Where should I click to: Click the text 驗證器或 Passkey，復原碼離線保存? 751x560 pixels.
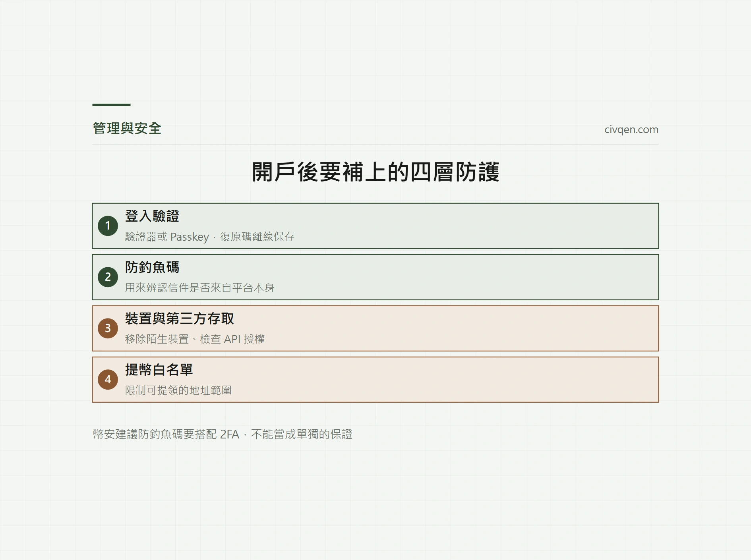[210, 237]
